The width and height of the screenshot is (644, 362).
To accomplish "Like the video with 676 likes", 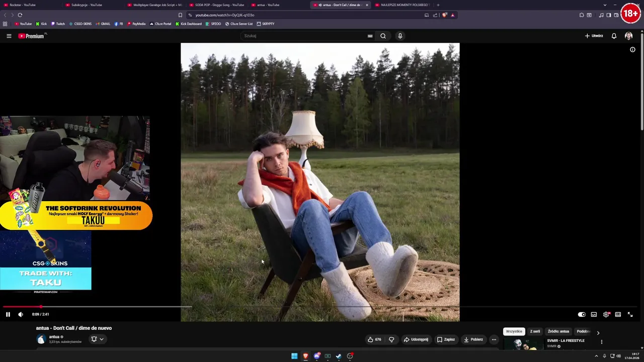I will coord(375,339).
